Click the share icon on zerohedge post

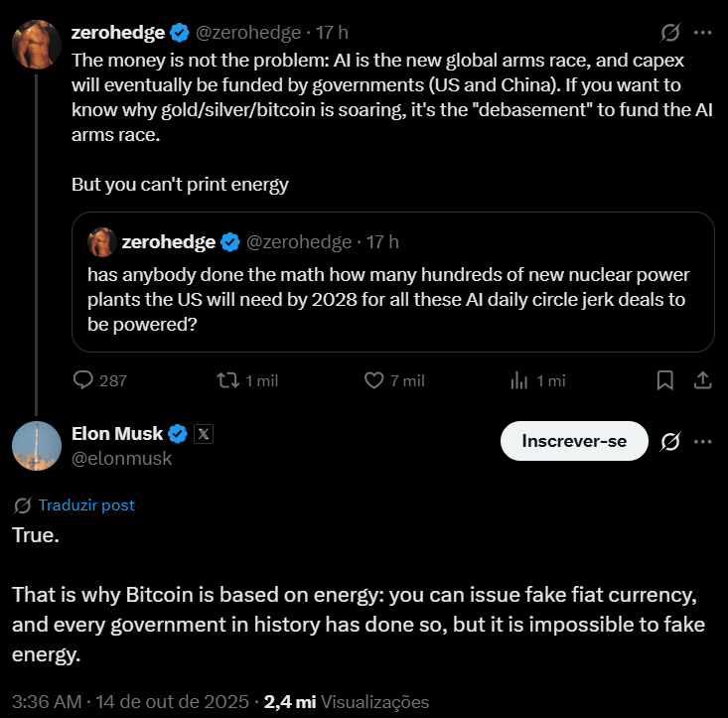pyautogui.click(x=701, y=380)
